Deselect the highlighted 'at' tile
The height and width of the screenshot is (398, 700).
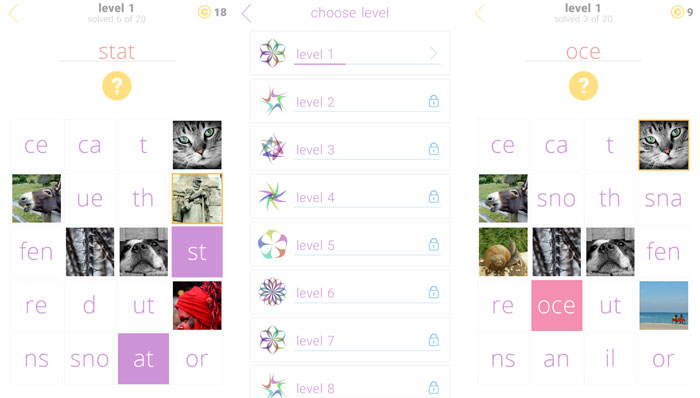(143, 358)
